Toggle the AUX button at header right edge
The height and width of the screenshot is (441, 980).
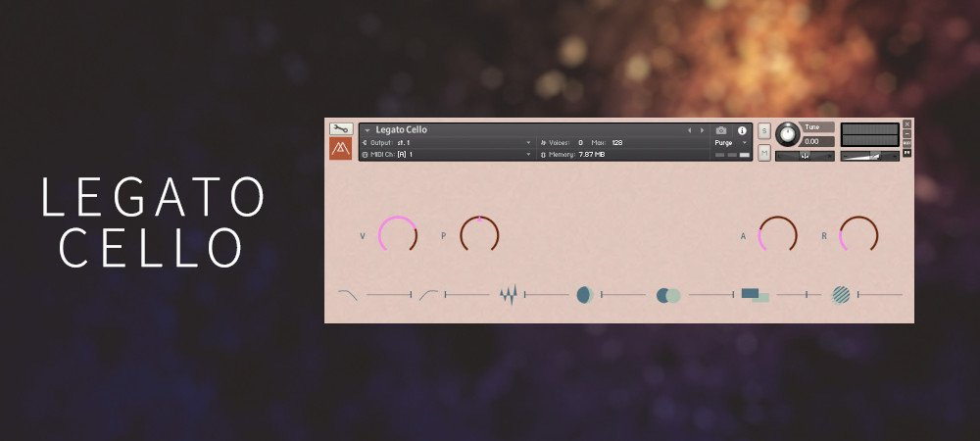coord(906,143)
